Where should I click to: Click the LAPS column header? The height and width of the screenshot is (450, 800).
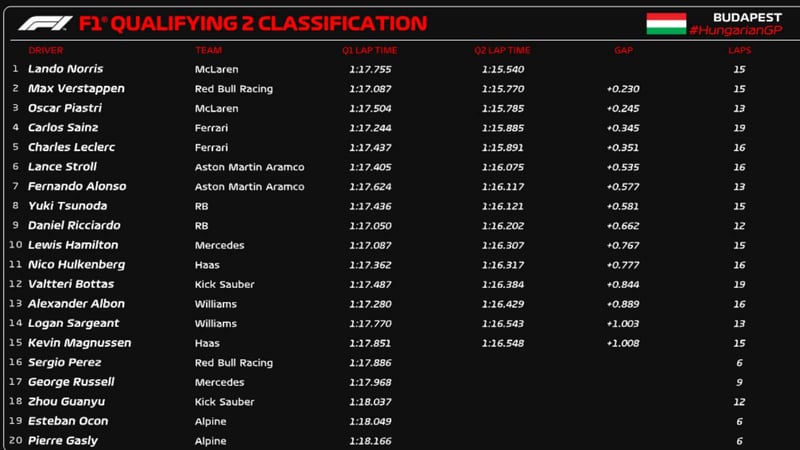[x=739, y=49]
